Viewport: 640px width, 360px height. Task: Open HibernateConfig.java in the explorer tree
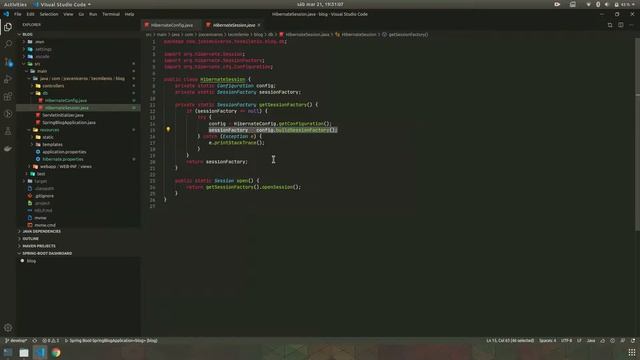(78, 100)
